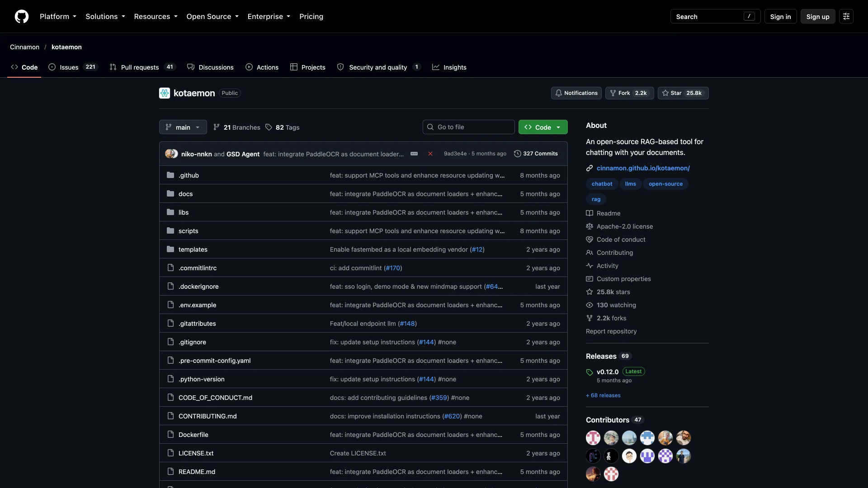Switch to the Pull requests tab

tap(142, 67)
